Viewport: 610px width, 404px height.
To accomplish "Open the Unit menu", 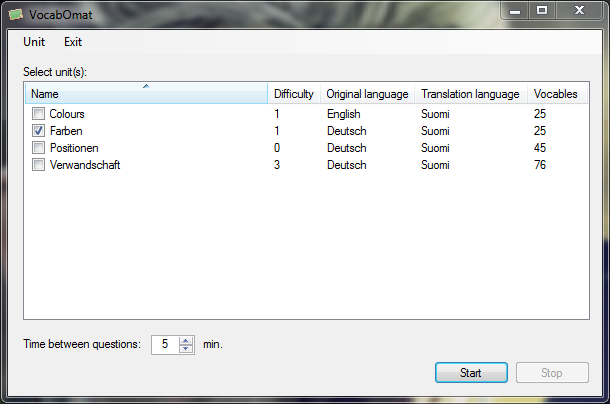I will coord(34,42).
